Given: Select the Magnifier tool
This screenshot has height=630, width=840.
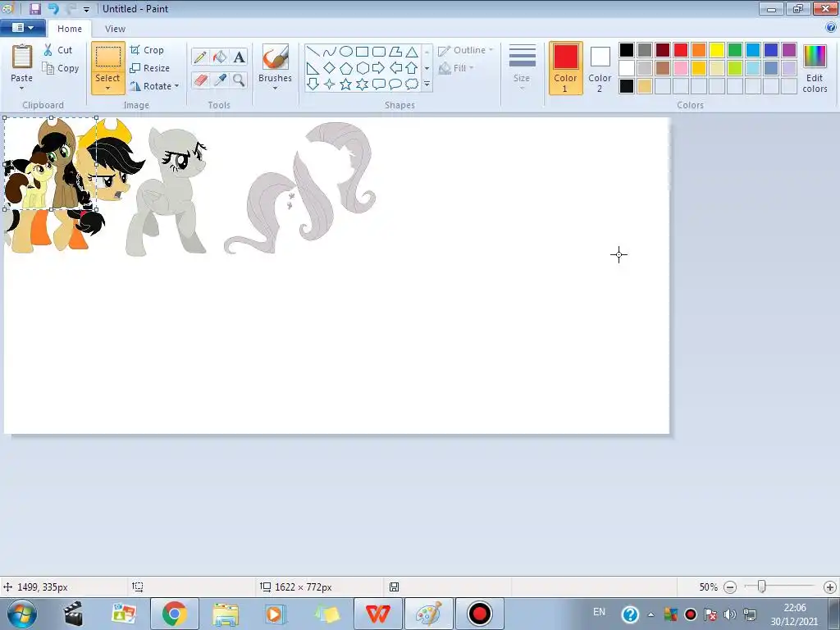Looking at the screenshot, I should pyautogui.click(x=239, y=80).
